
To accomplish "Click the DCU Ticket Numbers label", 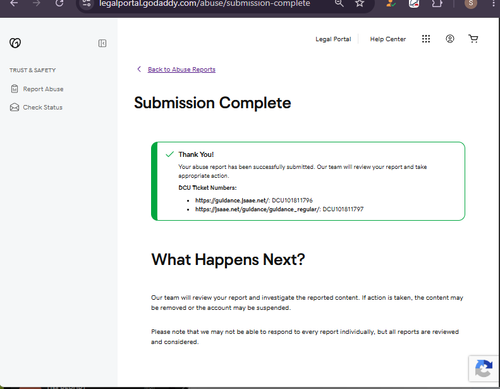I will click(x=207, y=188).
